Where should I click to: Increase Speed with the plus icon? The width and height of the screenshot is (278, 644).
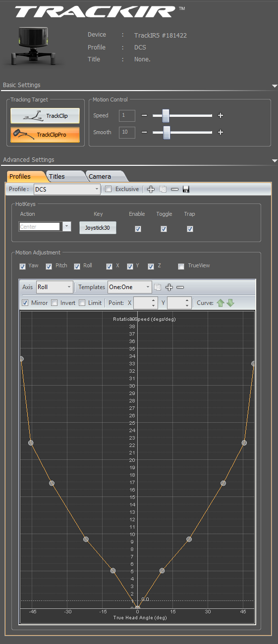click(221, 115)
